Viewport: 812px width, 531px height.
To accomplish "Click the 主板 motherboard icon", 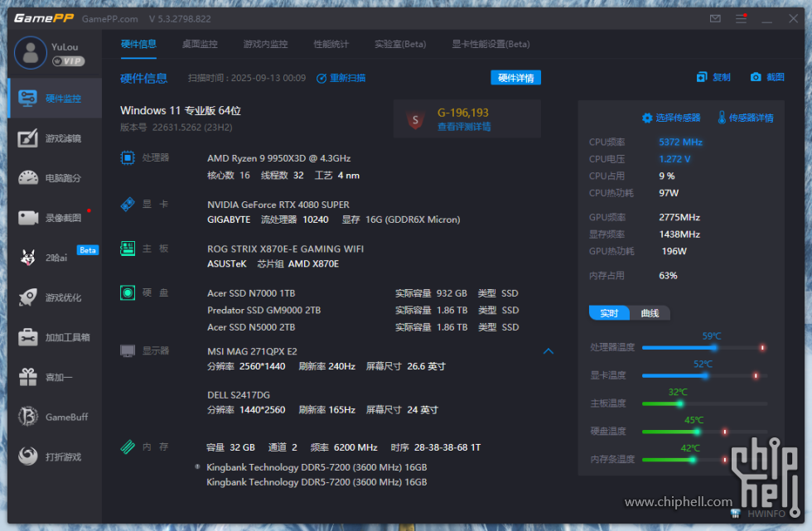I will click(x=128, y=249).
